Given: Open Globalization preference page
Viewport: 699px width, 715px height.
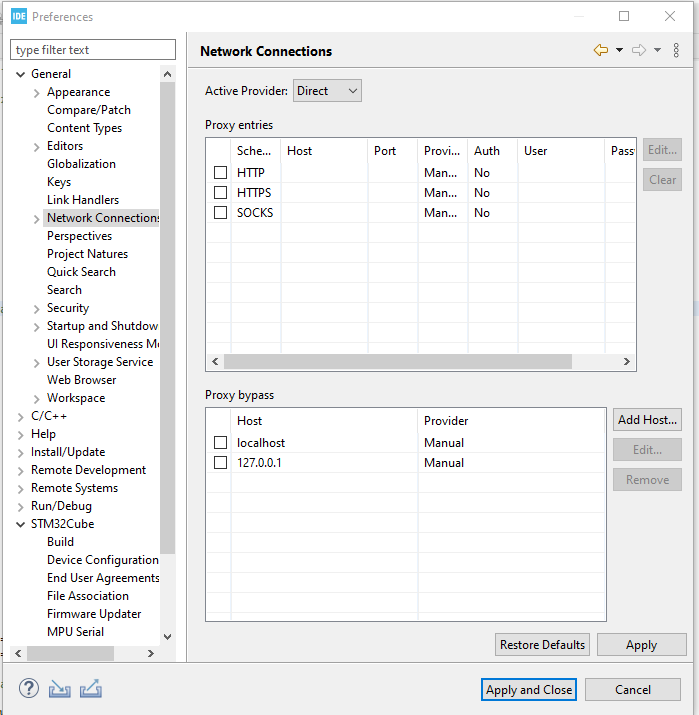Looking at the screenshot, I should tap(81, 164).
